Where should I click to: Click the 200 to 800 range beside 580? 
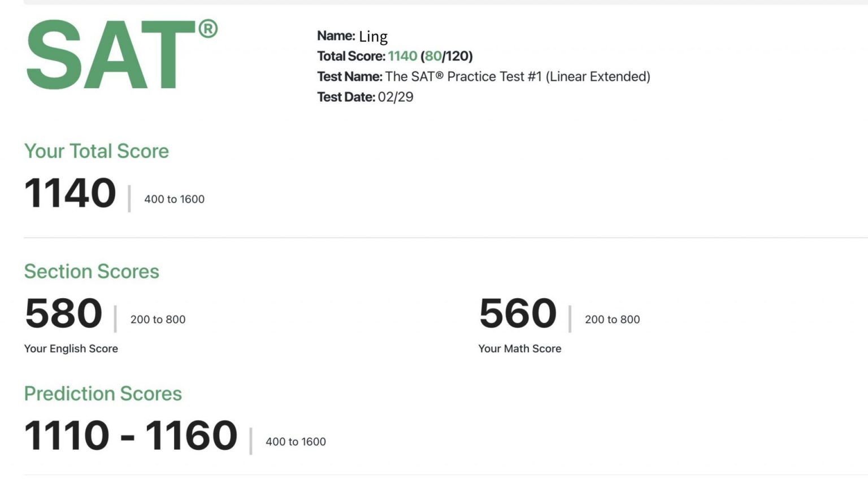coord(158,320)
